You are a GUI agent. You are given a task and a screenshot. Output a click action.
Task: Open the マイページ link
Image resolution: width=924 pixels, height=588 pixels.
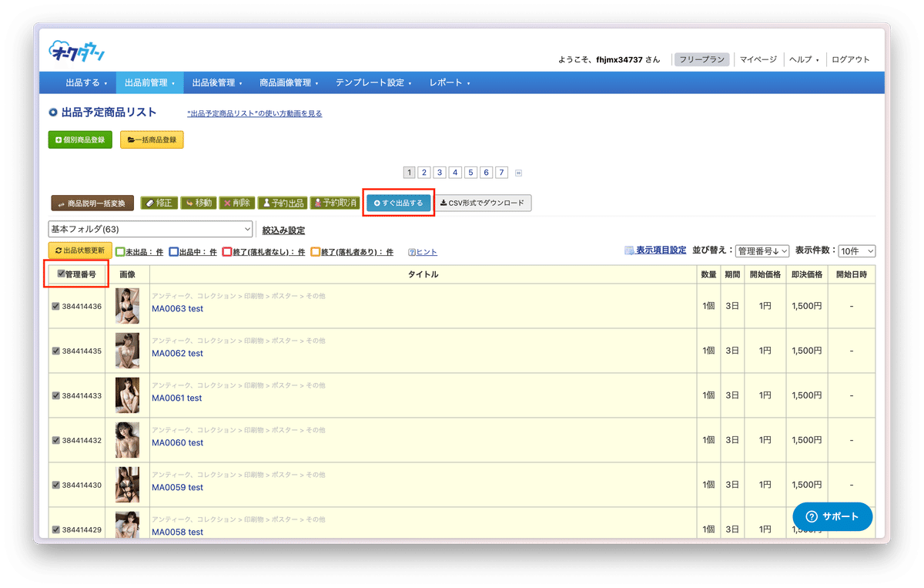click(x=758, y=59)
